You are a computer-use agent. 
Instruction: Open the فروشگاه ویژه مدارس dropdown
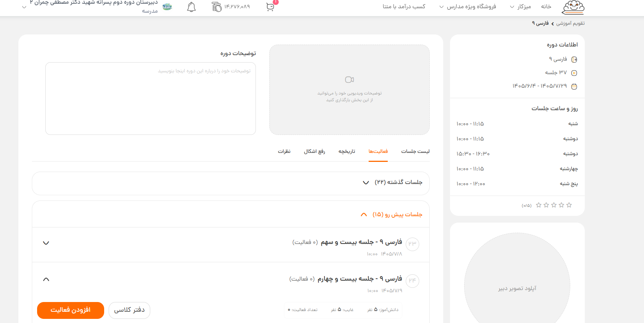pyautogui.click(x=468, y=7)
